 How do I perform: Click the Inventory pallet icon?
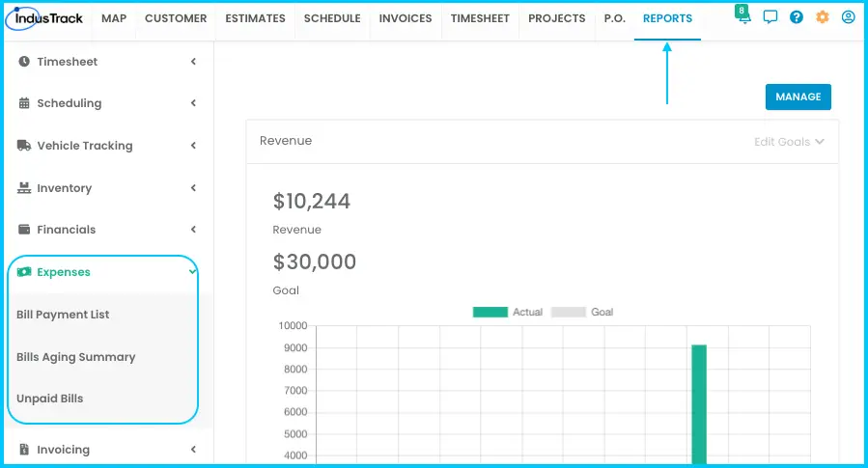pos(24,187)
